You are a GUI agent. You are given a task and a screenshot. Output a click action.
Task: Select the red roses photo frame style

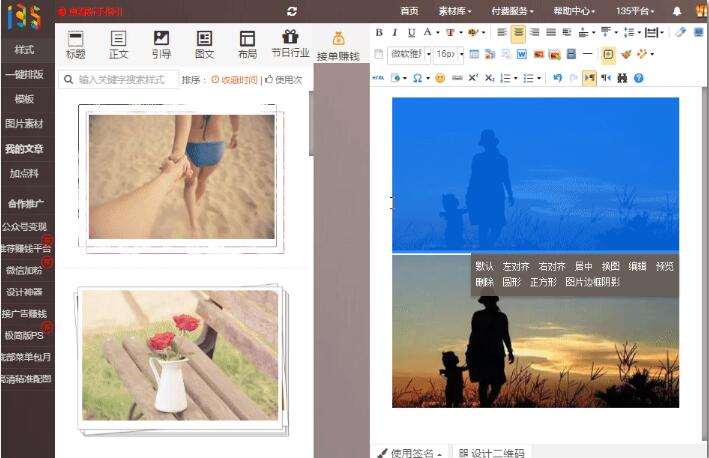click(x=181, y=359)
